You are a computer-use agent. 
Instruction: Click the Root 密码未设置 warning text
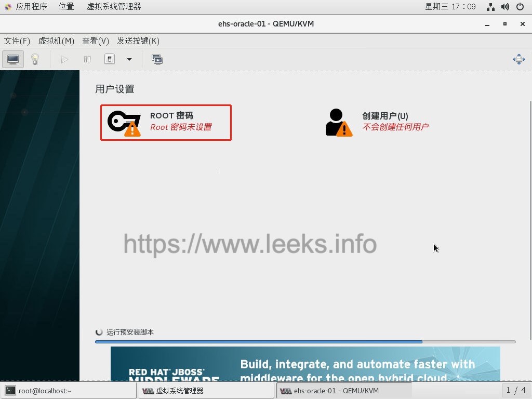(181, 127)
